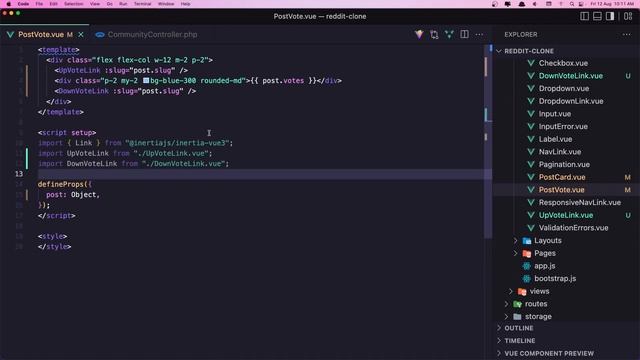Open DownVoteLink.vue in the explorer
The image size is (640, 360).
571,76
